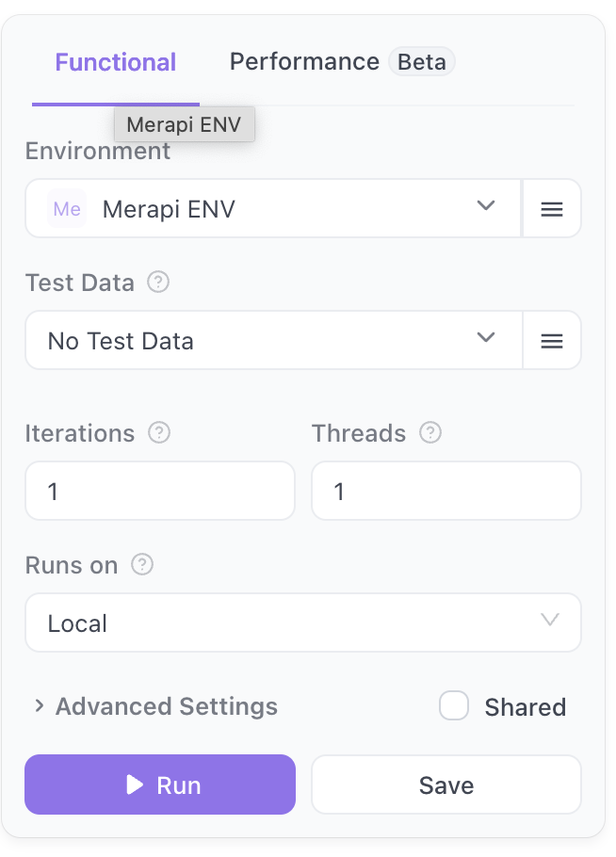Image resolution: width=616 pixels, height=857 pixels.
Task: Click the Environment hamburger menu icon
Action: (552, 209)
